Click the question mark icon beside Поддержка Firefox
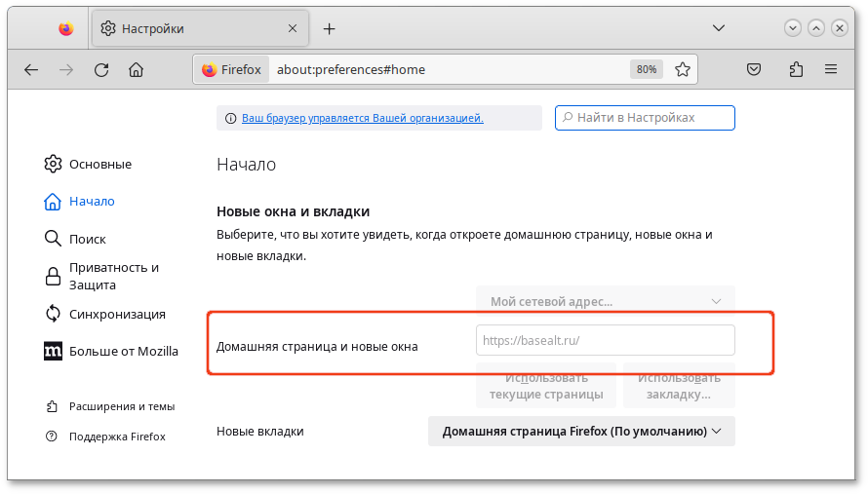The image size is (868, 494). [52, 437]
